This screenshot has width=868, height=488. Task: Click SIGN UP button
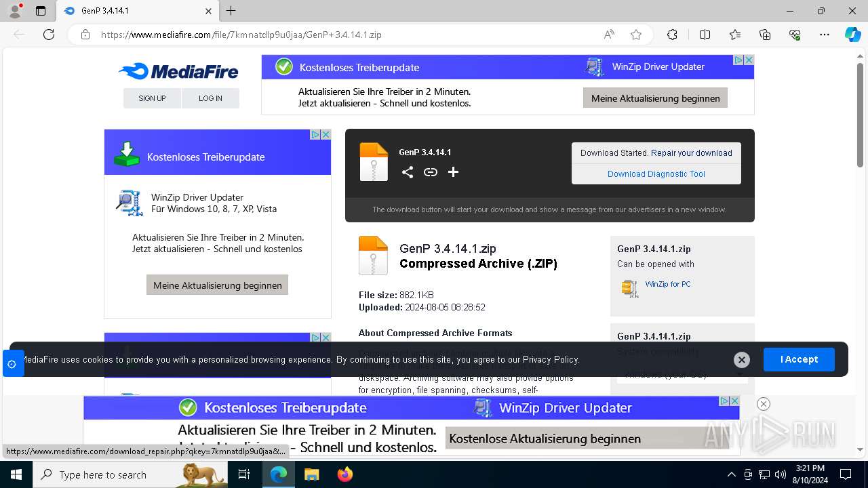pyautogui.click(x=152, y=98)
